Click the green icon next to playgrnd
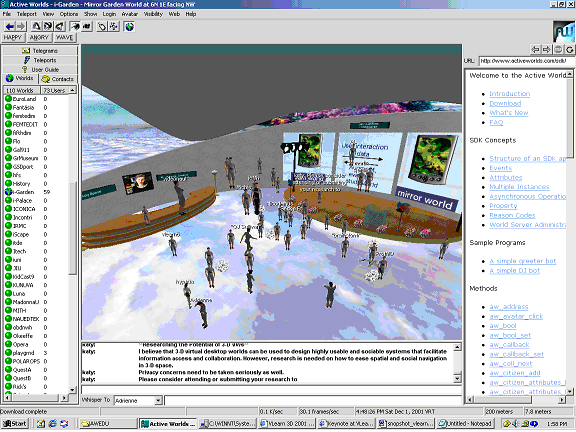 [8, 353]
